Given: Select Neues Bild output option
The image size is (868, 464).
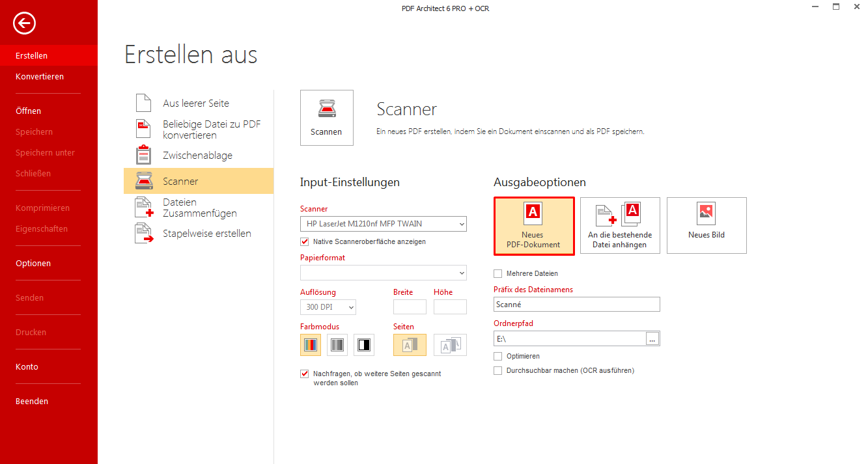Looking at the screenshot, I should tap(707, 226).
